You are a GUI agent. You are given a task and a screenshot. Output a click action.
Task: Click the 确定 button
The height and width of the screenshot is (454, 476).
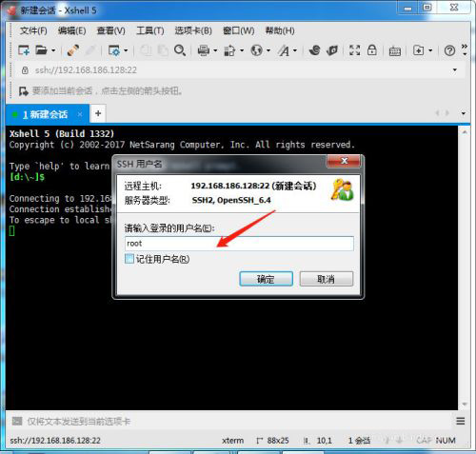pyautogui.click(x=266, y=279)
